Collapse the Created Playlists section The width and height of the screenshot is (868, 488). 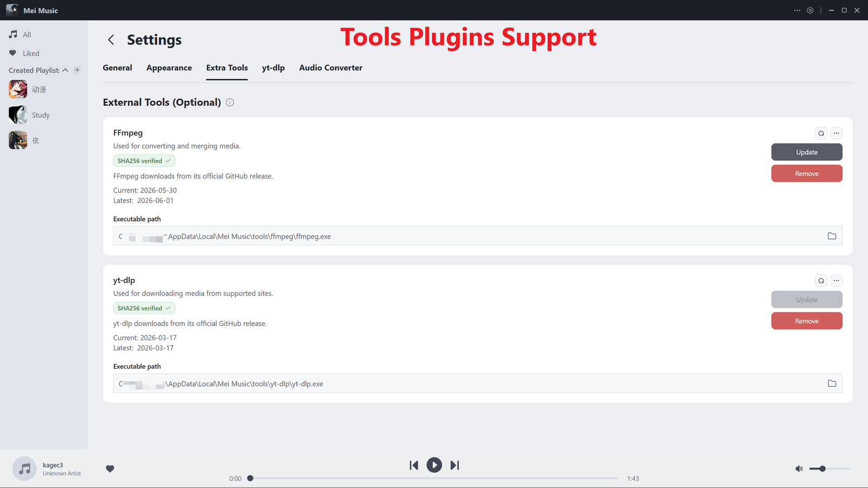click(65, 70)
